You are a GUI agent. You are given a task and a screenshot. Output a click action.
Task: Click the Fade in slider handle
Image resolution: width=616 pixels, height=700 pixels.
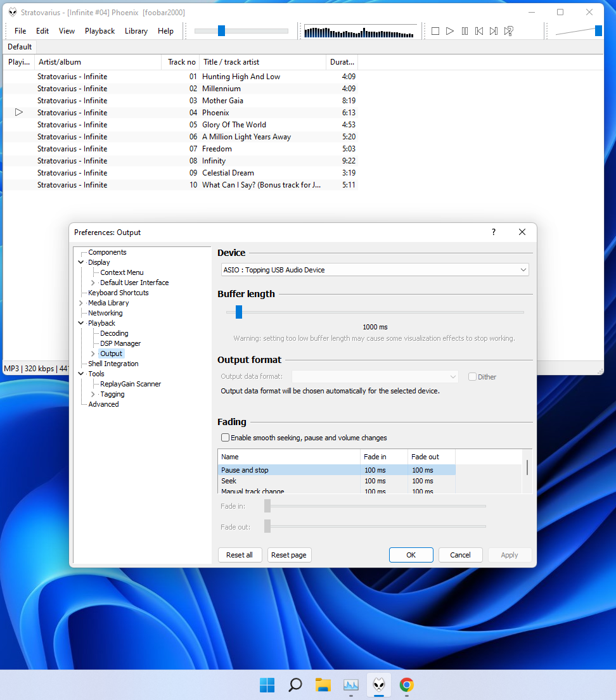(x=267, y=506)
